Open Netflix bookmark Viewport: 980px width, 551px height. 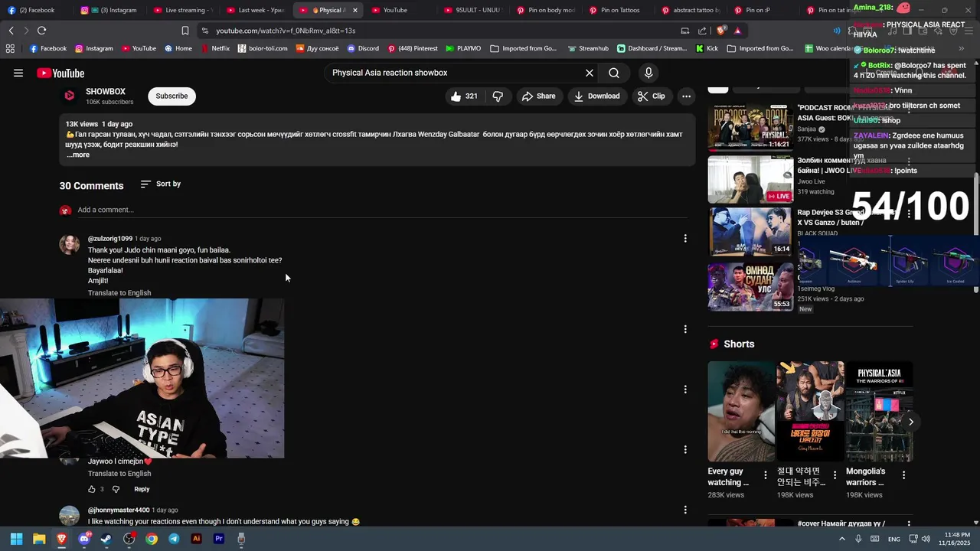tap(214, 48)
